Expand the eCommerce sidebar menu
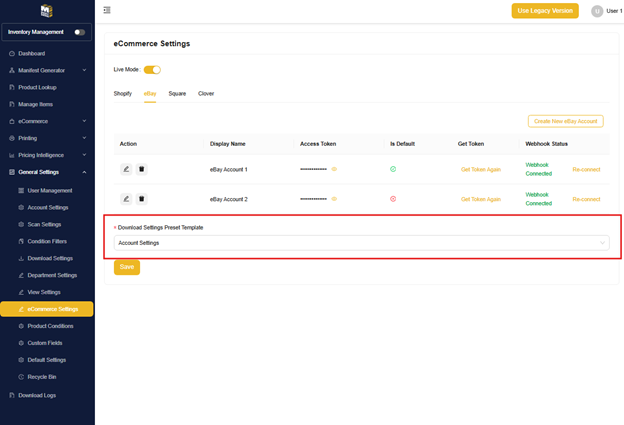The image size is (624, 425). click(x=84, y=121)
